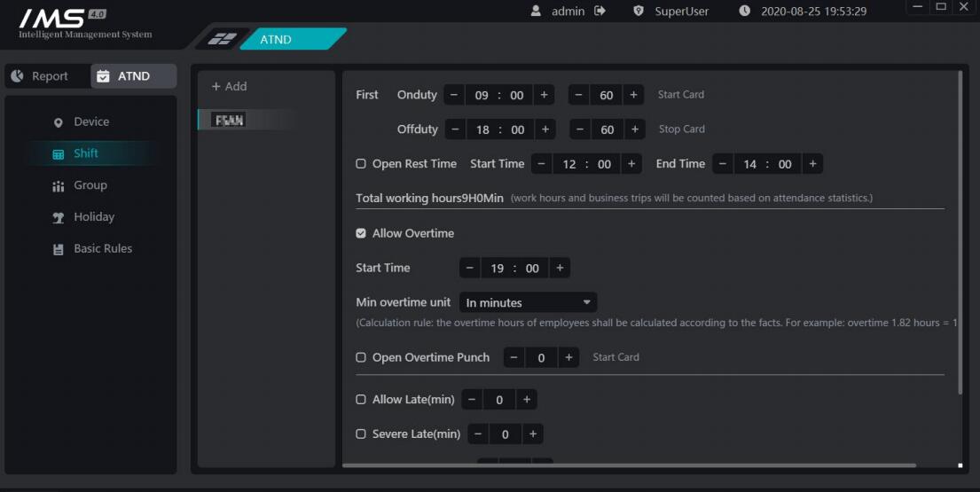980x492 pixels.
Task: Increase Allow Late minutes
Action: coord(527,399)
